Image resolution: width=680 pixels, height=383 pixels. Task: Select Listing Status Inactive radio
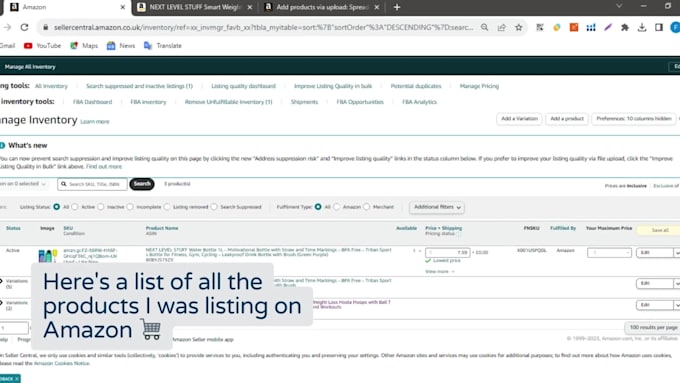point(101,207)
